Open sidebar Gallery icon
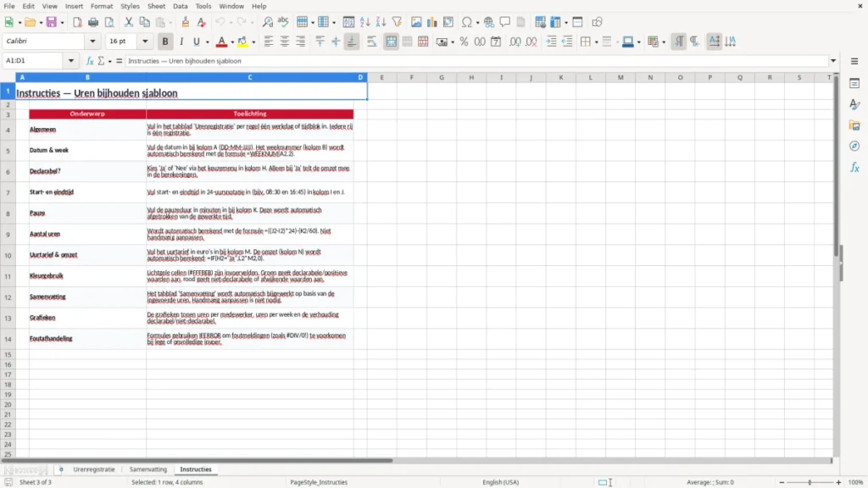Screen dimensions: 868x488 pyautogui.click(x=854, y=125)
